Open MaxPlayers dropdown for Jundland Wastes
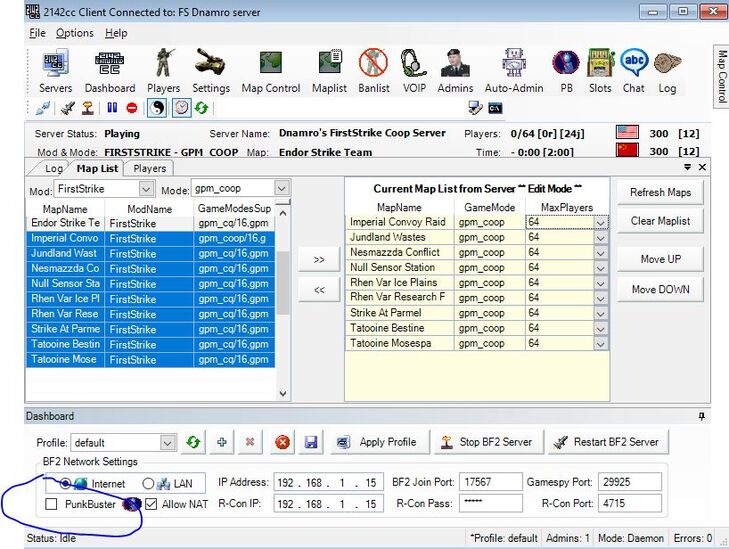729x549 pixels. [x=601, y=238]
